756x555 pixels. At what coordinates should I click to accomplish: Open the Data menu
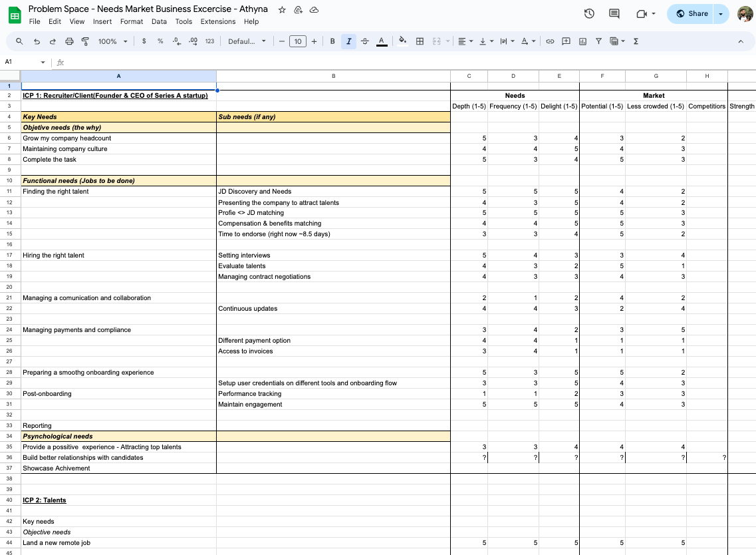159,21
